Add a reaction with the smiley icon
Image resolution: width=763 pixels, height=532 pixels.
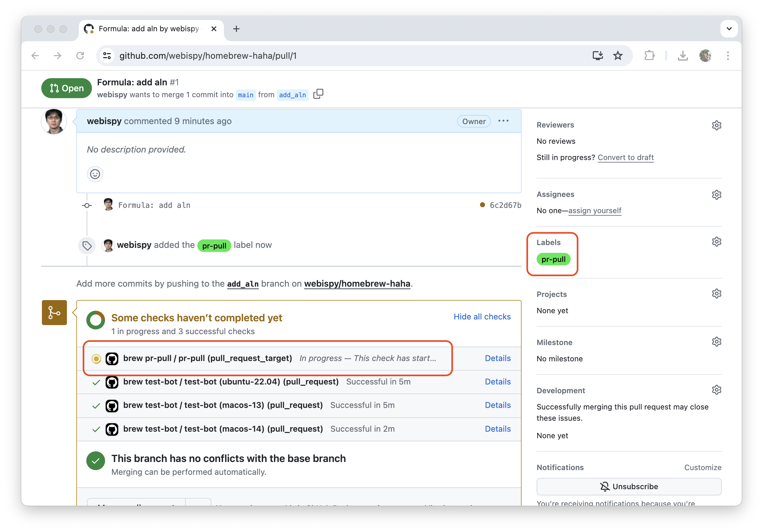coord(95,174)
